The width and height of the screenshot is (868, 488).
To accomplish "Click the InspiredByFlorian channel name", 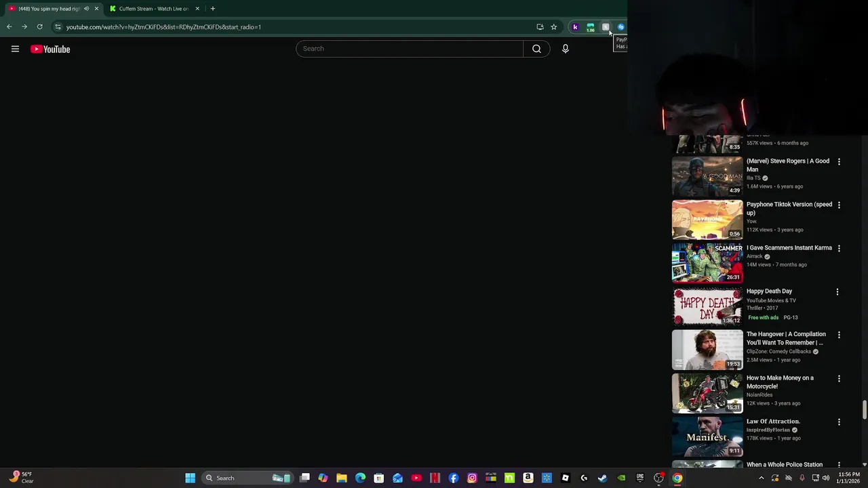I will tap(768, 430).
